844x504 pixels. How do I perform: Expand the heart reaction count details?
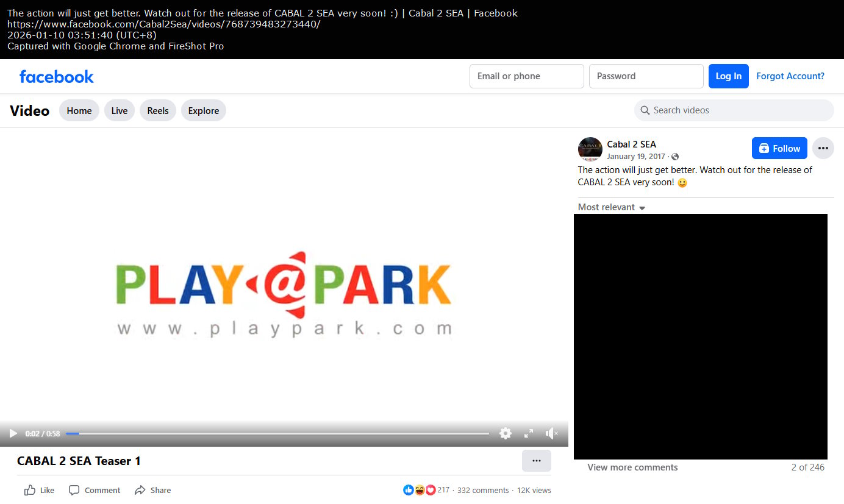click(x=431, y=489)
